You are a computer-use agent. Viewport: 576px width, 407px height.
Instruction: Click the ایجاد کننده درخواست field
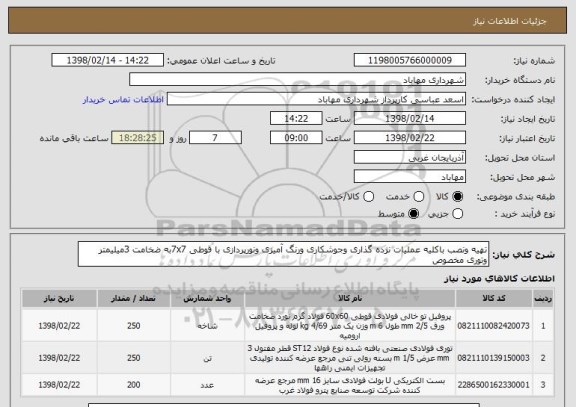tap(316, 99)
